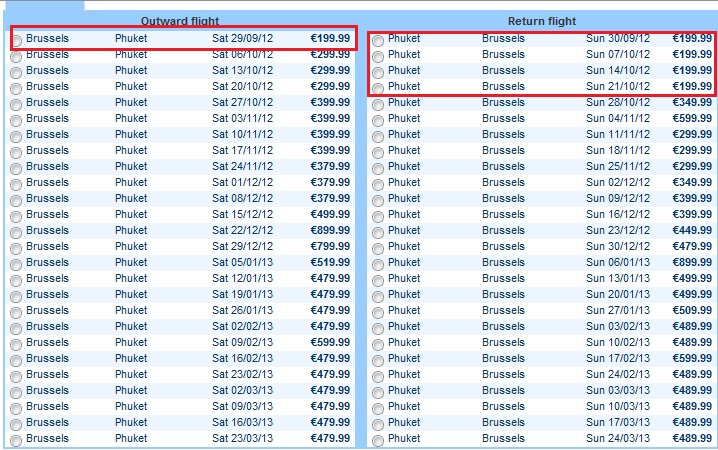The height and width of the screenshot is (450, 718).
Task: Select return flight Sun 03/02/13 radio button
Action: click(378, 329)
